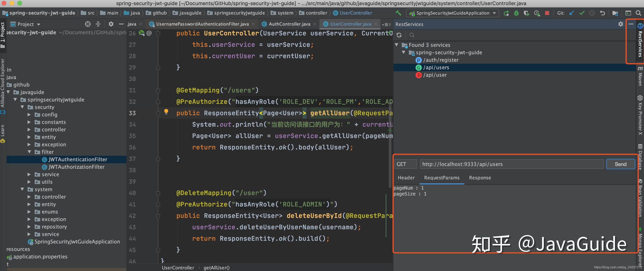Viewport: 644px width, 271px height.
Task: Select the RequestParams tab
Action: coord(442,178)
